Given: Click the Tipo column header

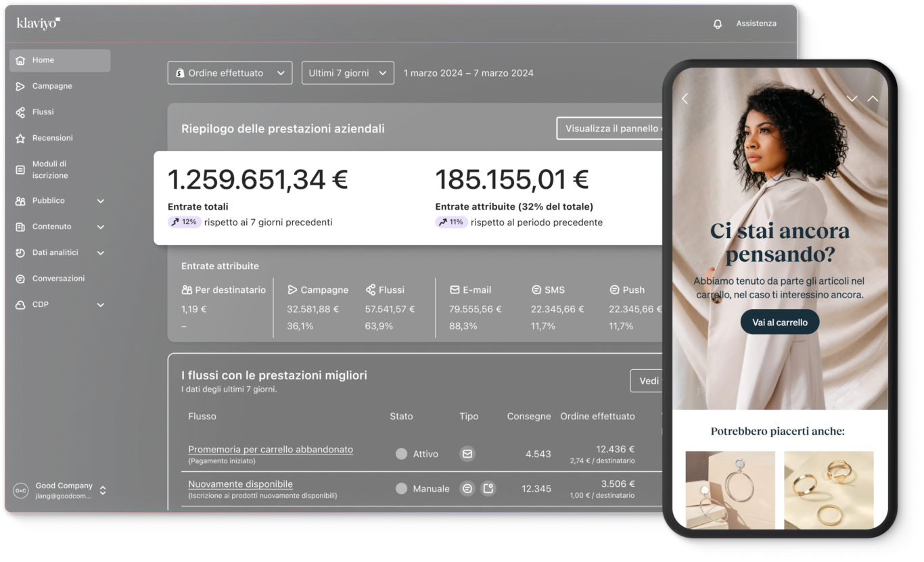Looking at the screenshot, I should click(469, 416).
